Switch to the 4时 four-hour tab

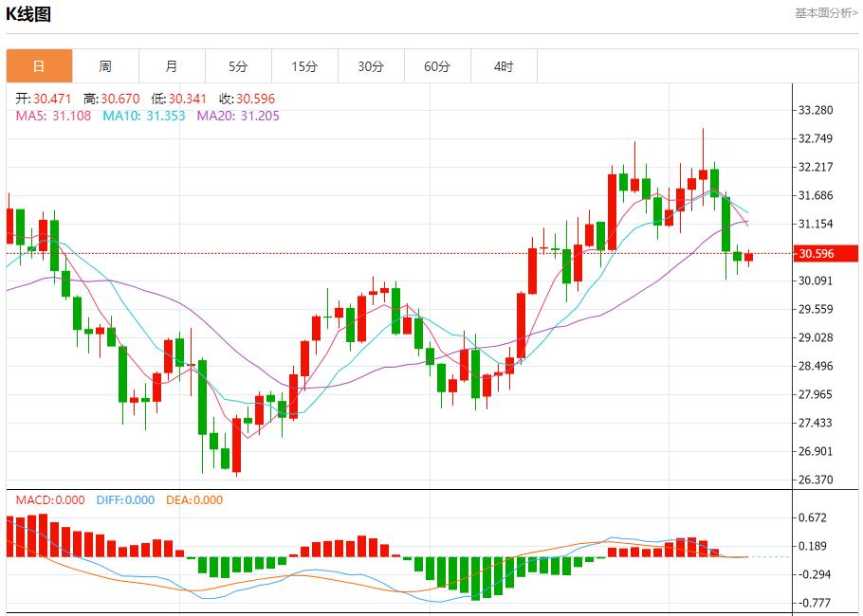tap(504, 66)
